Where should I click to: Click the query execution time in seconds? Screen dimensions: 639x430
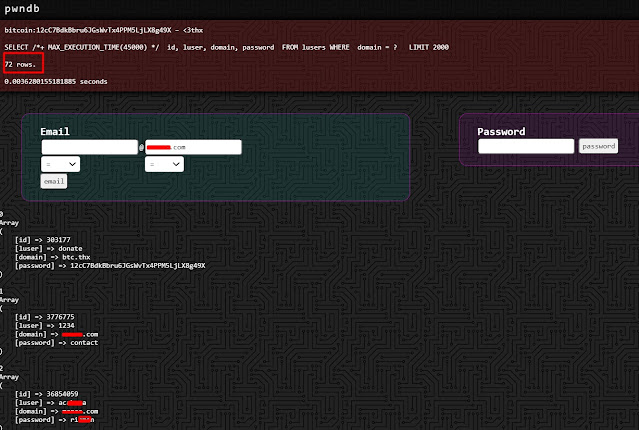55,82
